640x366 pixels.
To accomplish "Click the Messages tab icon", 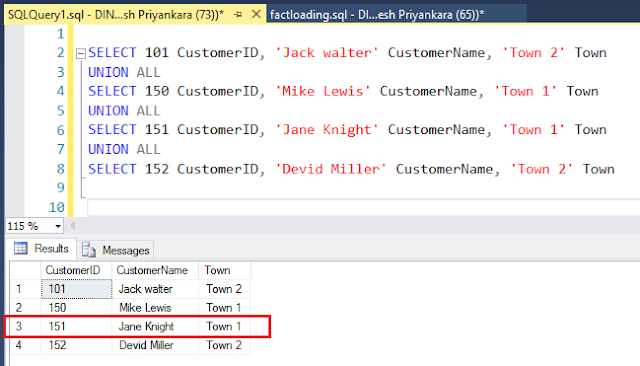I will 89,250.
